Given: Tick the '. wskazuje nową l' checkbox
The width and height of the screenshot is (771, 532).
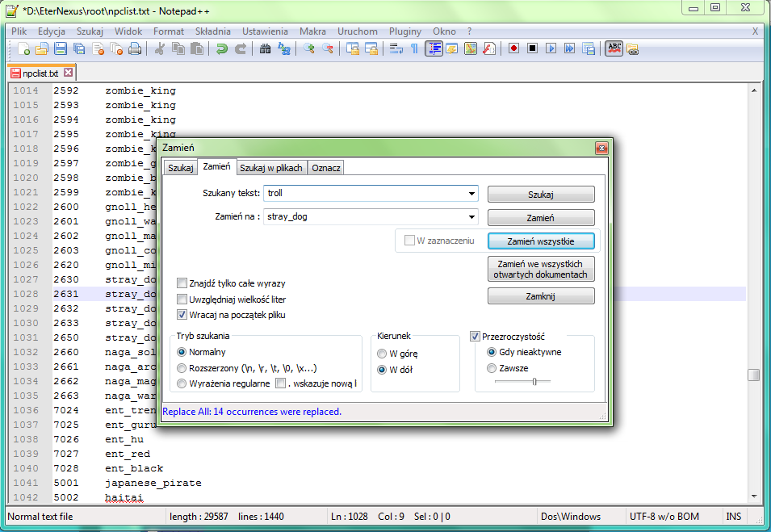Looking at the screenshot, I should point(280,383).
